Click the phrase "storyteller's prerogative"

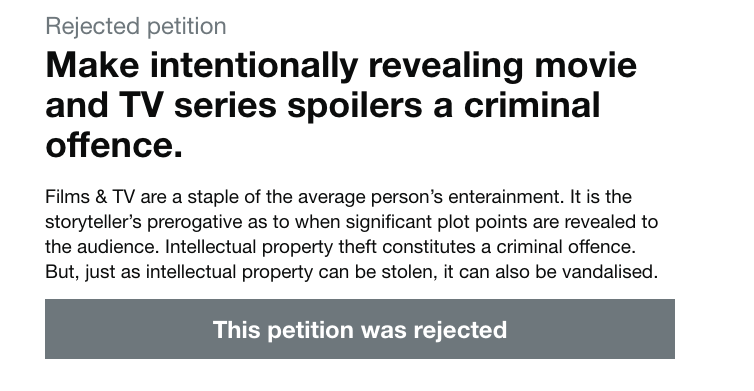click(144, 222)
